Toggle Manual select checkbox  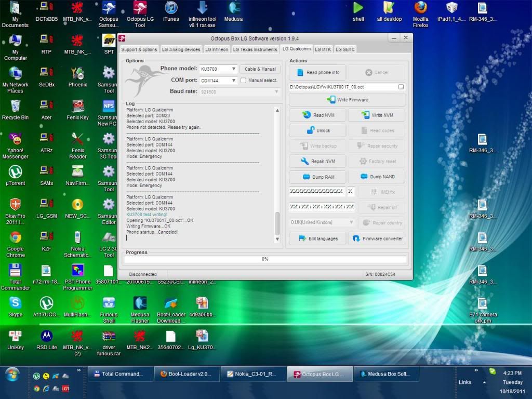pos(243,81)
